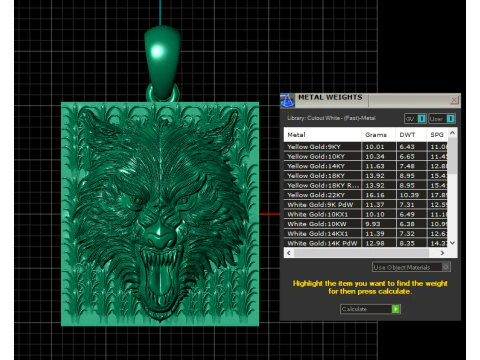Toggle the User library switch
The width and height of the screenshot is (480, 360).
coord(442,119)
